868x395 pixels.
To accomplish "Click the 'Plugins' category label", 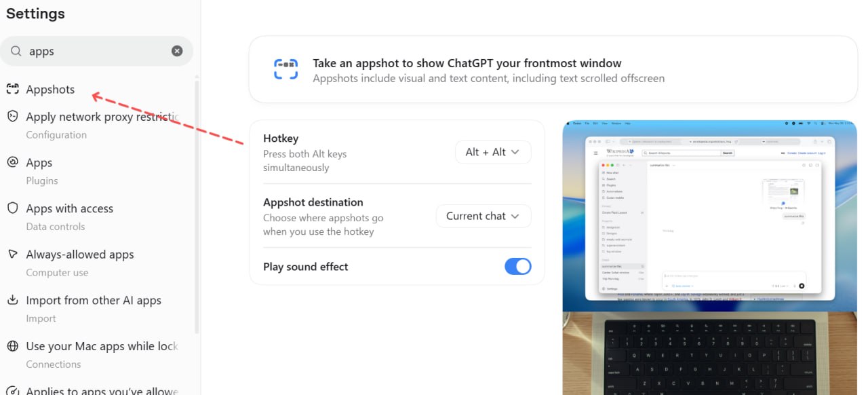I will point(42,181).
